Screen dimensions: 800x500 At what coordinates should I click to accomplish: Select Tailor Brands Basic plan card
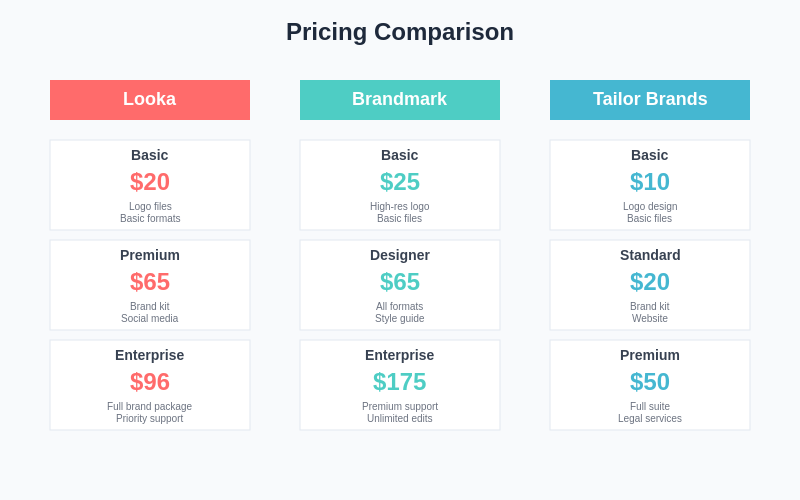[x=650, y=185]
